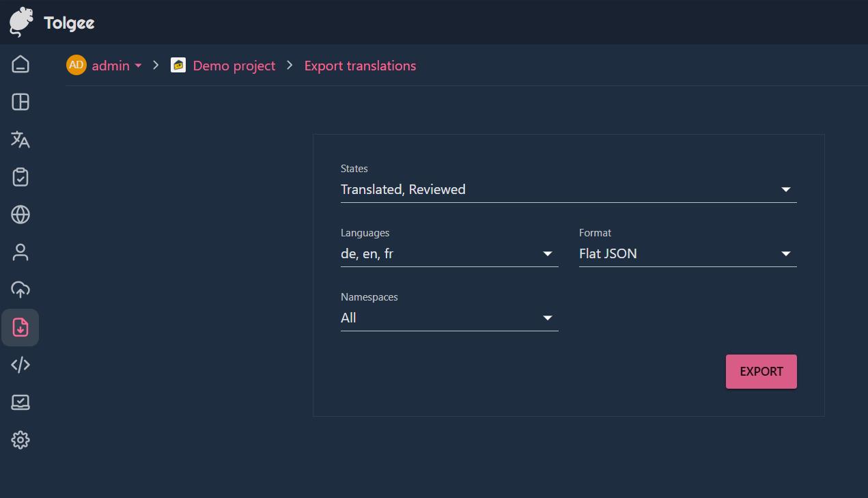Screen dimensions: 868x498
Task: Expand the Namespaces dropdown set to All
Action: click(449, 318)
